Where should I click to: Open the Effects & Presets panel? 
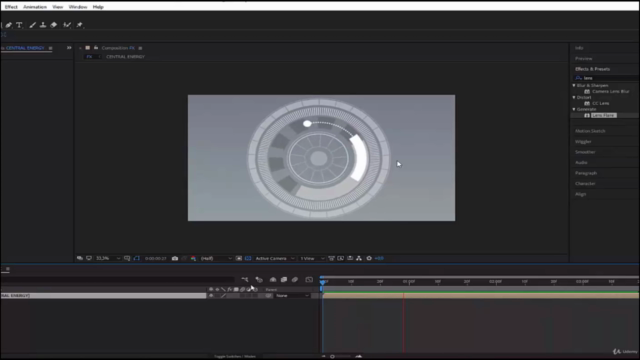coord(592,69)
